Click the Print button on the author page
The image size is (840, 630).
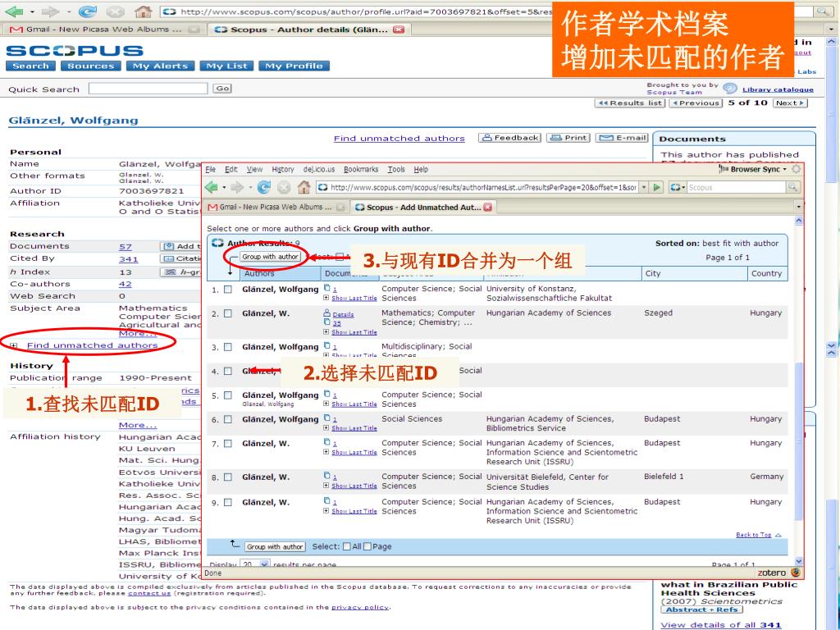pos(568,138)
